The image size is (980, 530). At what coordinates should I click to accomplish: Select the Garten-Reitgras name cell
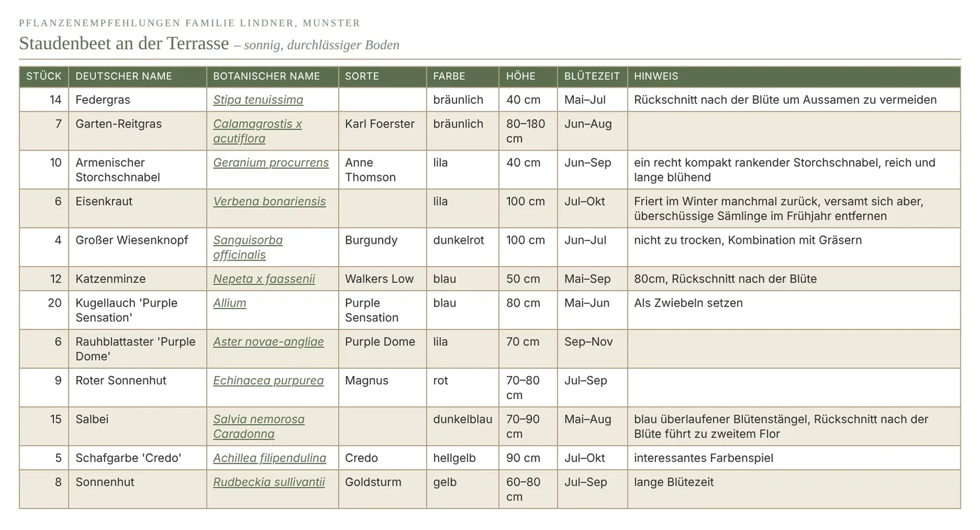[138, 131]
